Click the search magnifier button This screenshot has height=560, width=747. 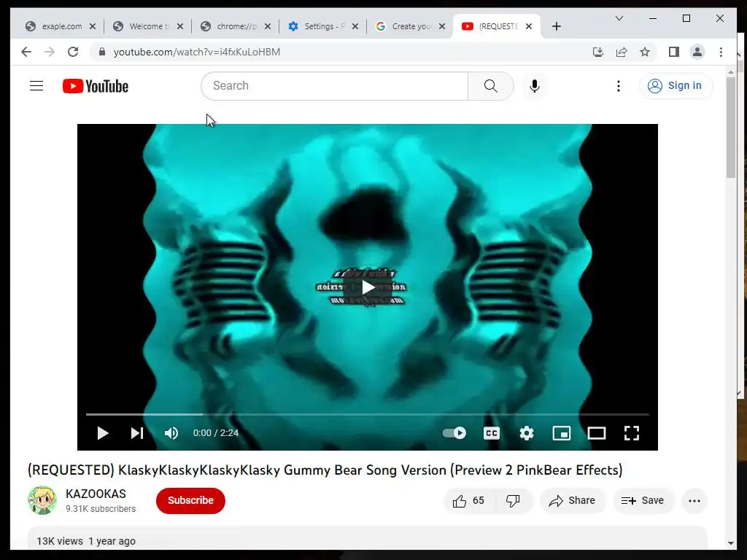491,86
